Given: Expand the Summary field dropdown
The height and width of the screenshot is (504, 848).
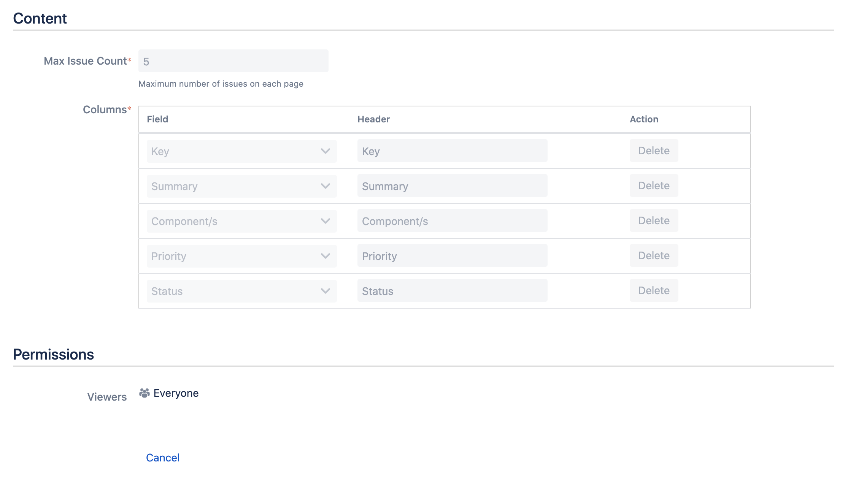Looking at the screenshot, I should coord(241,186).
